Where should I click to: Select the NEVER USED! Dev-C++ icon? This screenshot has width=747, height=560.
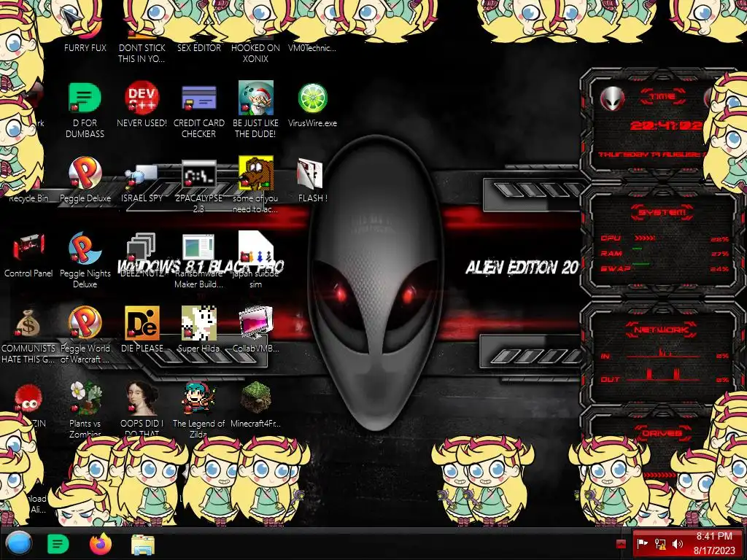142,98
